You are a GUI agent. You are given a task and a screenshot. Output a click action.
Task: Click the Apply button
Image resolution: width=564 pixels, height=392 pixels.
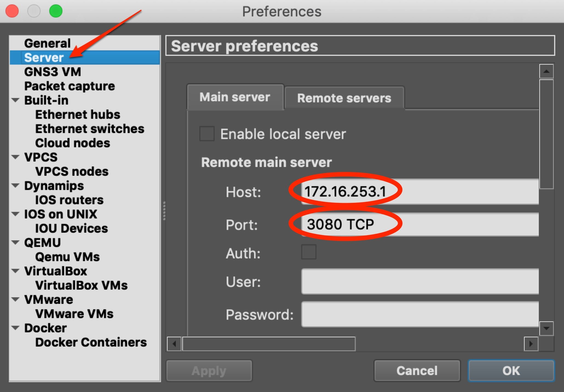coord(209,371)
